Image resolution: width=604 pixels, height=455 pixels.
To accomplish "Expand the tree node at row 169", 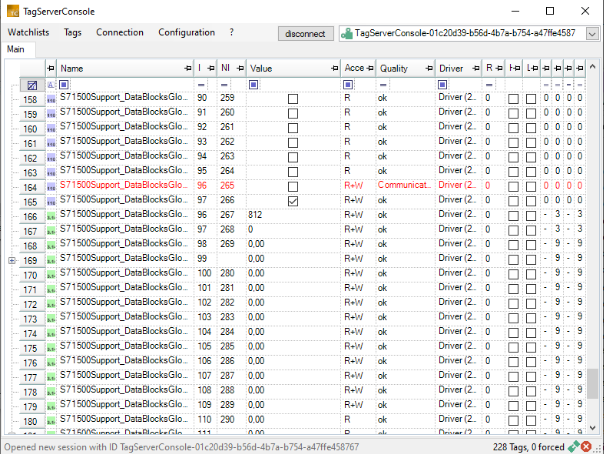I will click(12, 261).
